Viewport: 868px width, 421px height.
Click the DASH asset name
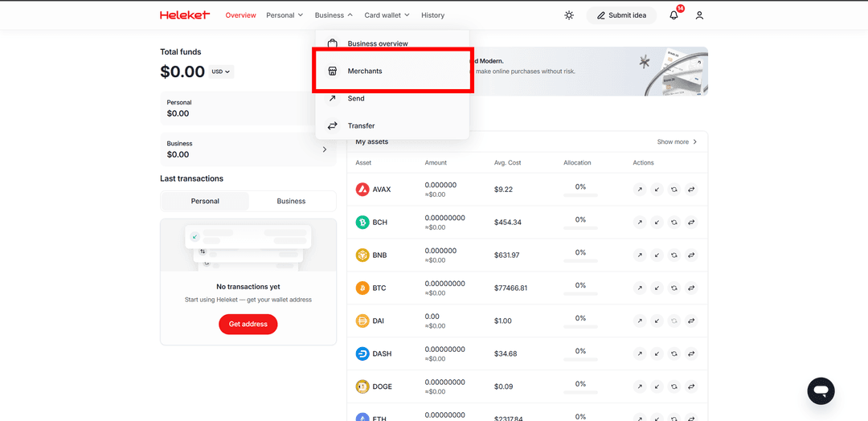[382, 354]
